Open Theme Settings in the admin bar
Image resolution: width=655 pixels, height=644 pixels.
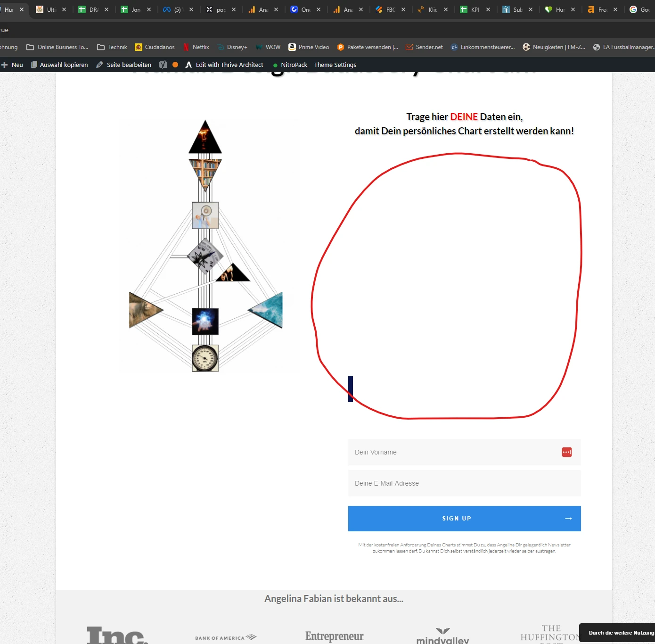click(x=335, y=65)
